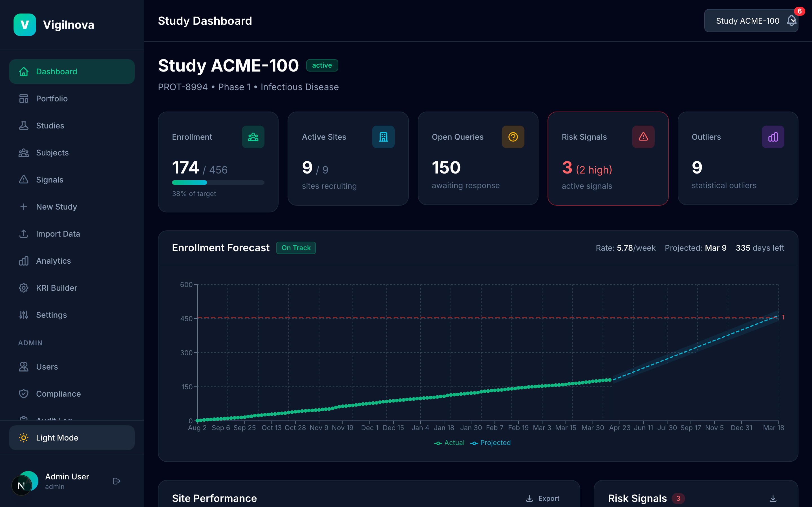Click the On Track status badge
This screenshot has width=812, height=507.
pos(295,248)
